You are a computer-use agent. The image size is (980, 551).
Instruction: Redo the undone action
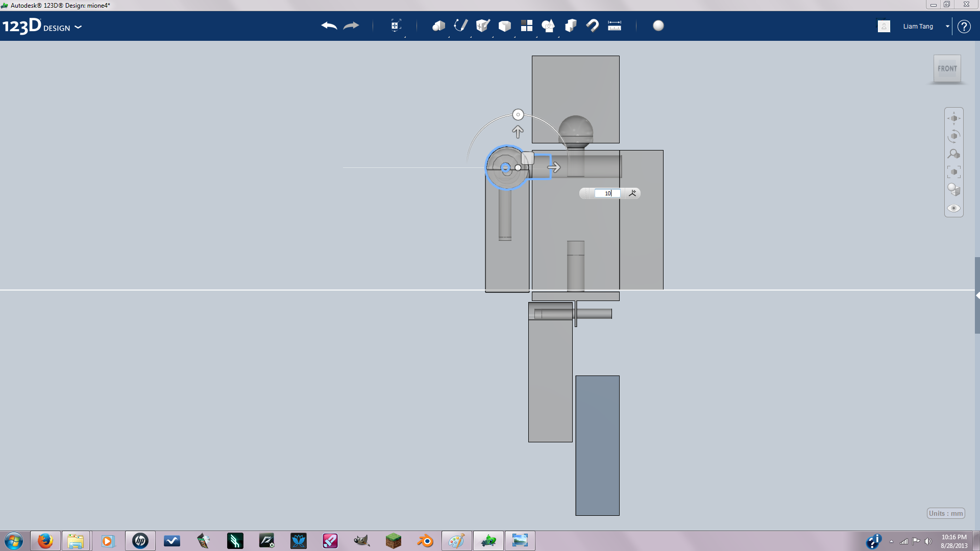tap(351, 26)
